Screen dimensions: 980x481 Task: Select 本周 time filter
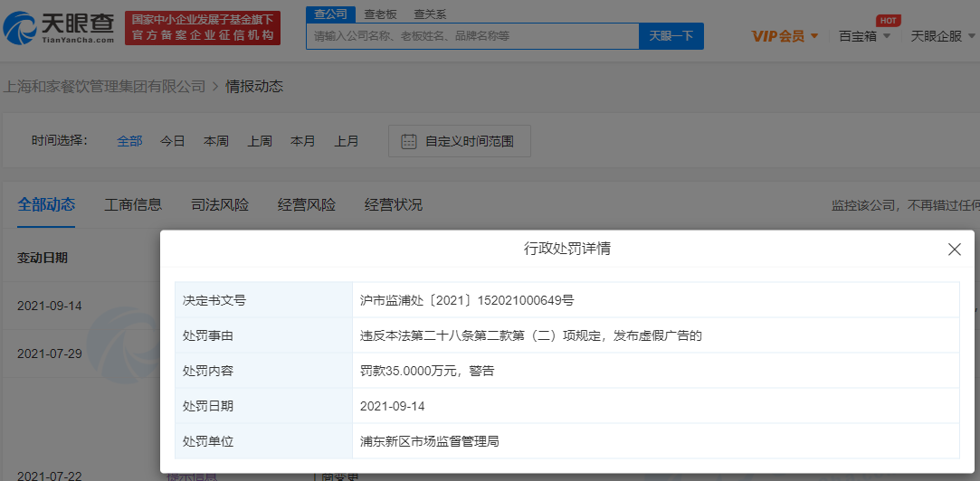pos(216,141)
